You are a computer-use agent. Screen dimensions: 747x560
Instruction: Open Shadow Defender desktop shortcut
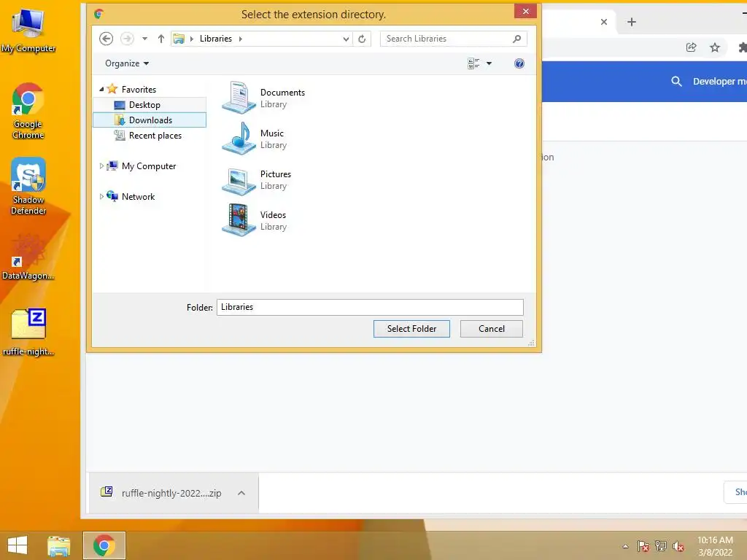[x=28, y=187]
